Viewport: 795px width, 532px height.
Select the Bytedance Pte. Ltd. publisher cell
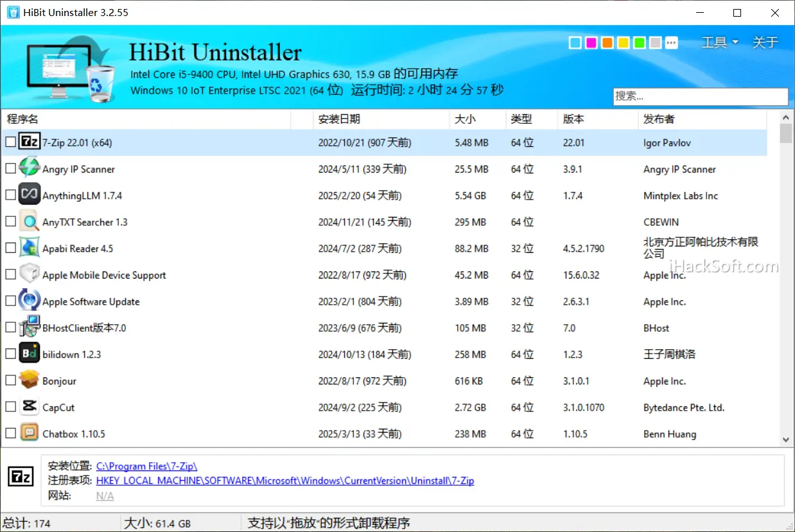[x=684, y=408]
